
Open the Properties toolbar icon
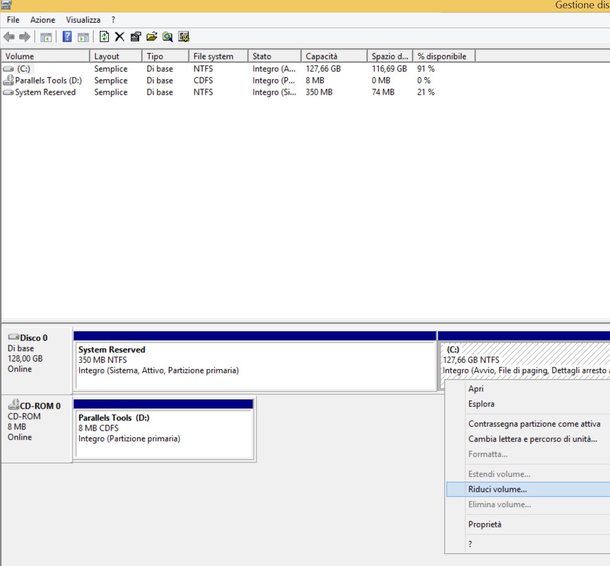click(136, 37)
